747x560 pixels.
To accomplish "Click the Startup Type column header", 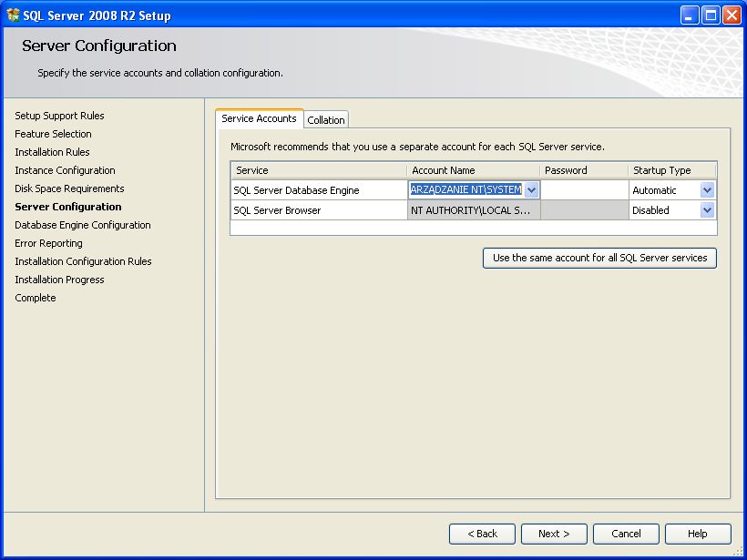I will (x=672, y=170).
